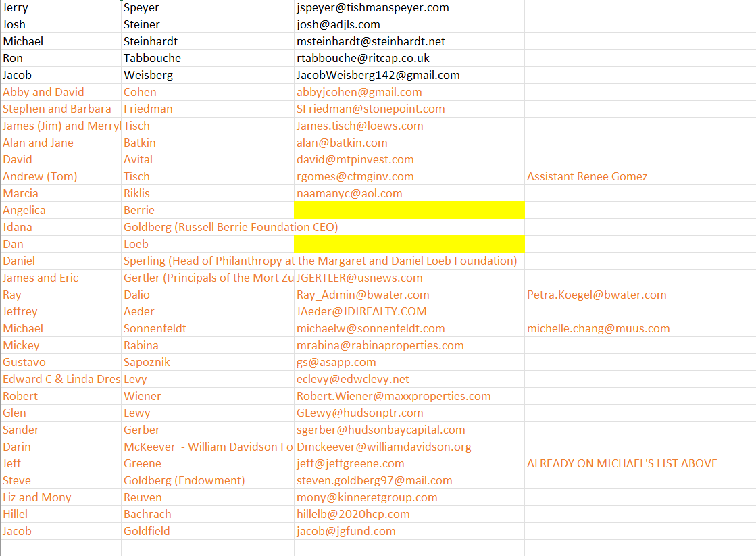756x556 pixels.
Task: Select the rtabbouche@ritcap.co.uk email cell
Action: tap(363, 58)
